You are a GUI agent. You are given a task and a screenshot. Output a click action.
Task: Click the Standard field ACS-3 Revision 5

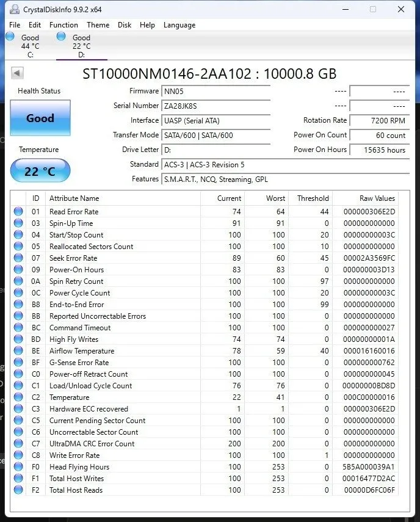[285, 164]
